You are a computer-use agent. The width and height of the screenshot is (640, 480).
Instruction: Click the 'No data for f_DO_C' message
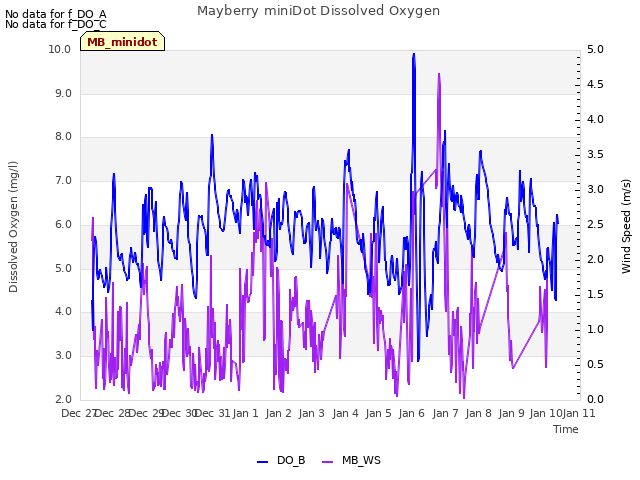56,24
